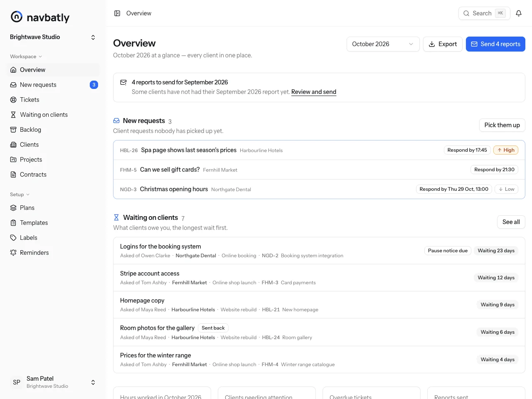This screenshot has width=532, height=399.
Task: Open Prices for the winter range item
Action: (319, 360)
